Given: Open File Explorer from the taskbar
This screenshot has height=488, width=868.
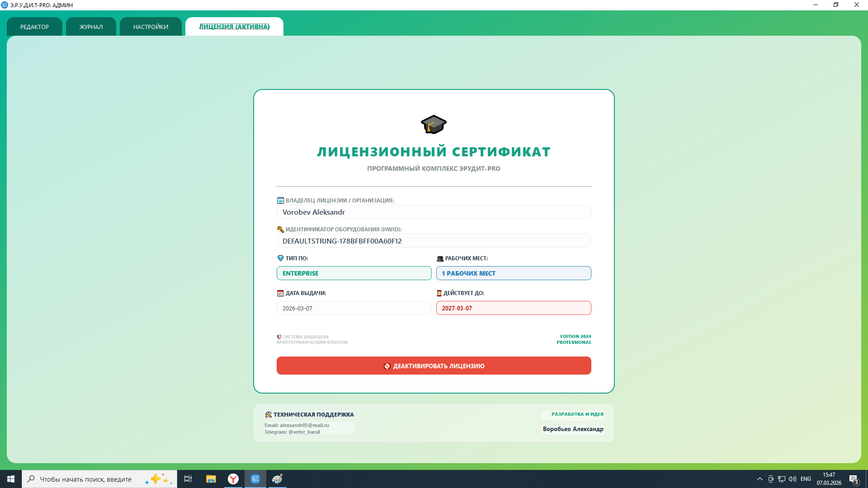Looking at the screenshot, I should [211, 479].
